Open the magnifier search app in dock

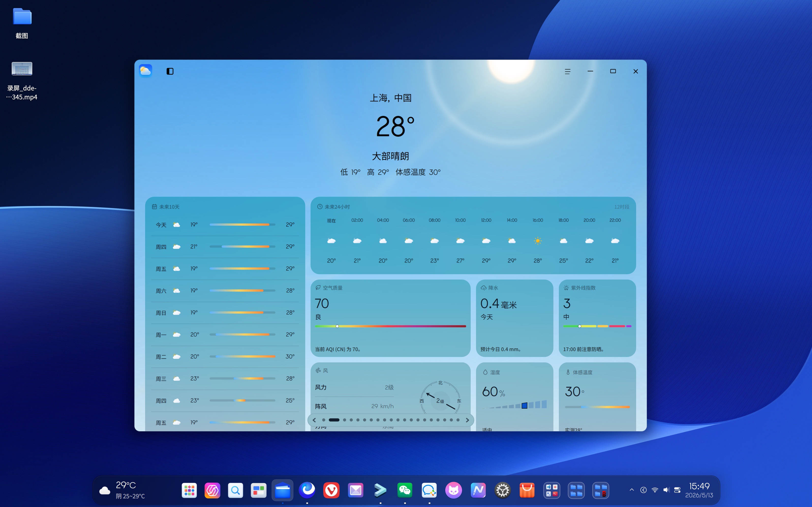click(235, 490)
